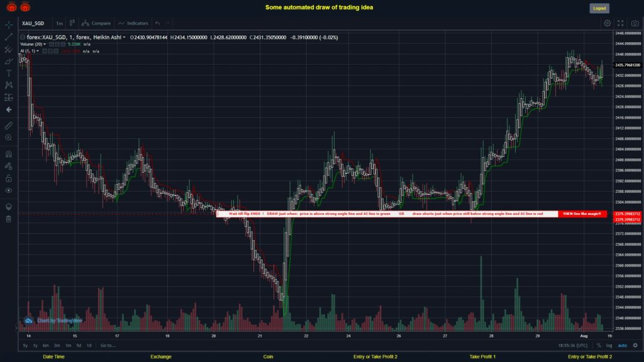This screenshot has width=644, height=362.
Task: Expand the Volume (20) indicator dropdown
Action: pyautogui.click(x=45, y=45)
